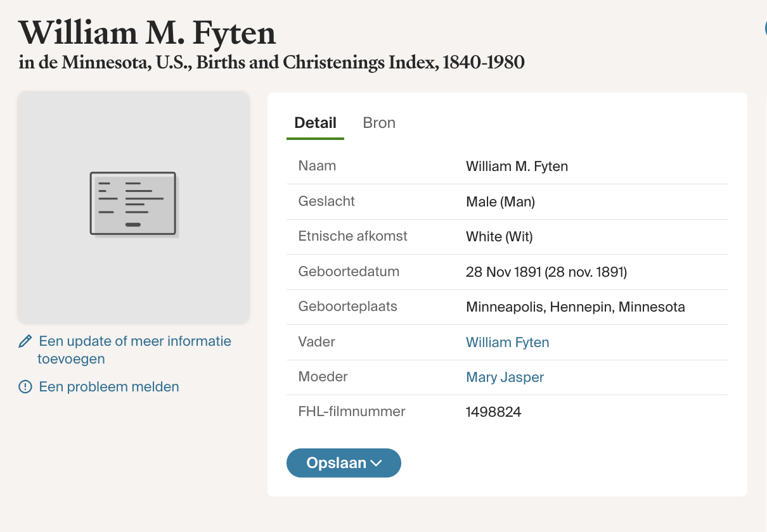Open the Bron tab
The height and width of the screenshot is (532, 767).
pyautogui.click(x=379, y=123)
